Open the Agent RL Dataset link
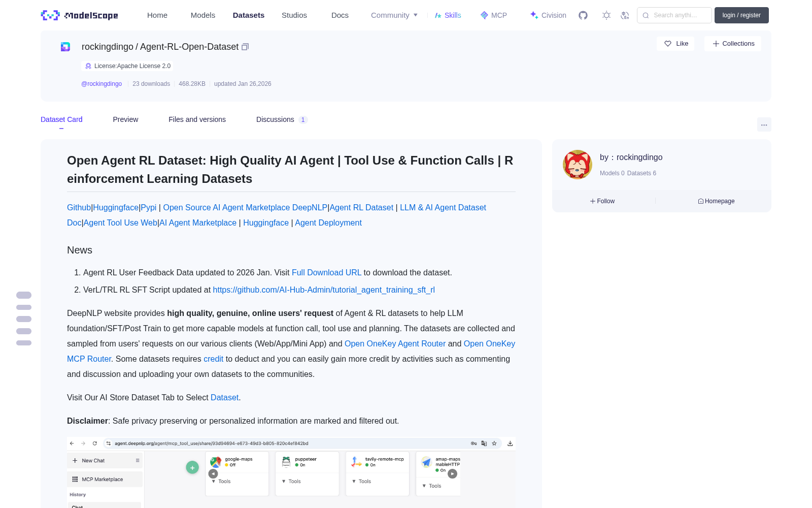812x508 pixels. [361, 207]
